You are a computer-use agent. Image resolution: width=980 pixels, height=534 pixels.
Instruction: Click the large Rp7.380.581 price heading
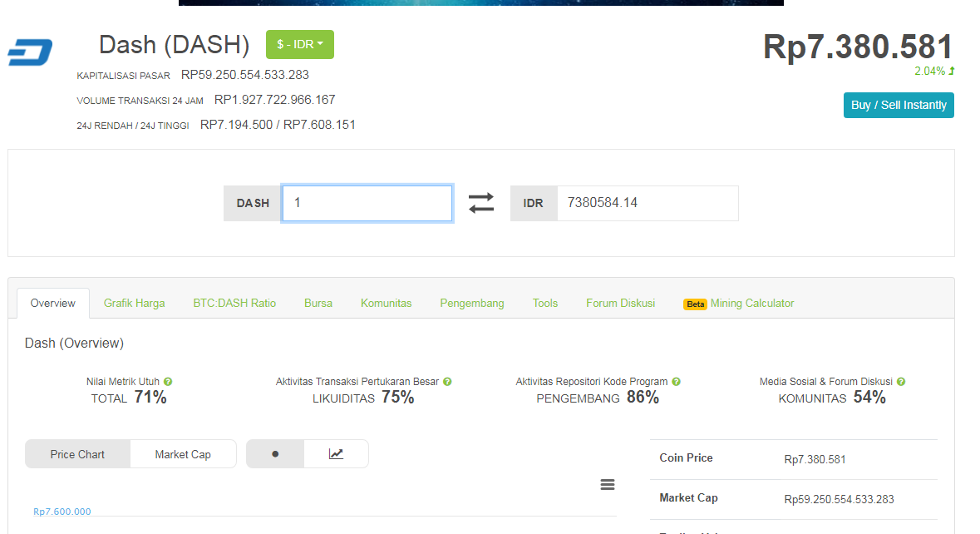(x=858, y=47)
